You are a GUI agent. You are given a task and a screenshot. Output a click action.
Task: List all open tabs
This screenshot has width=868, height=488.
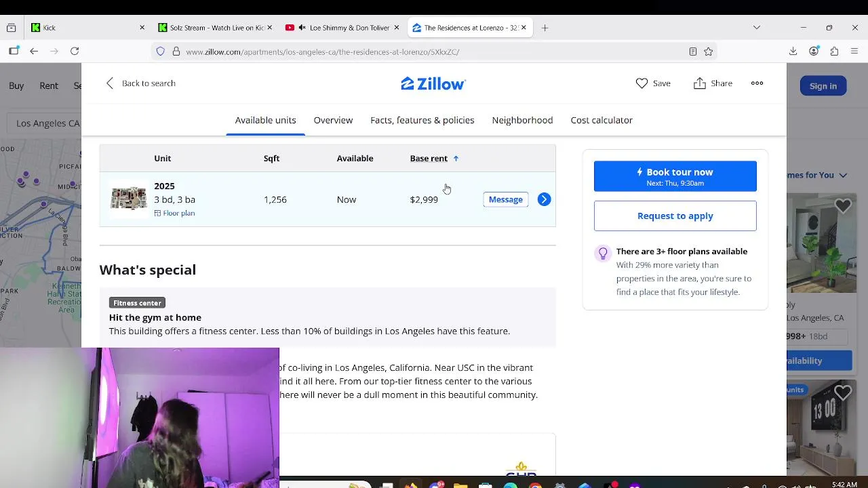pos(757,28)
